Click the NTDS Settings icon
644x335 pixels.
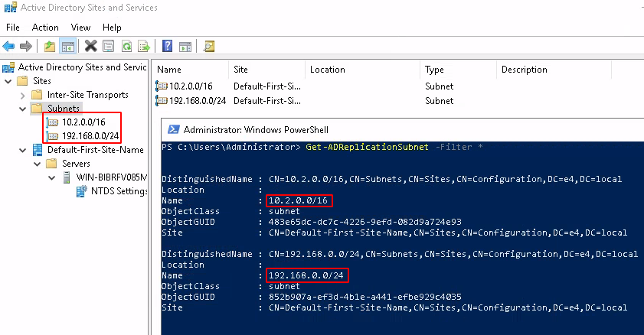click(82, 191)
